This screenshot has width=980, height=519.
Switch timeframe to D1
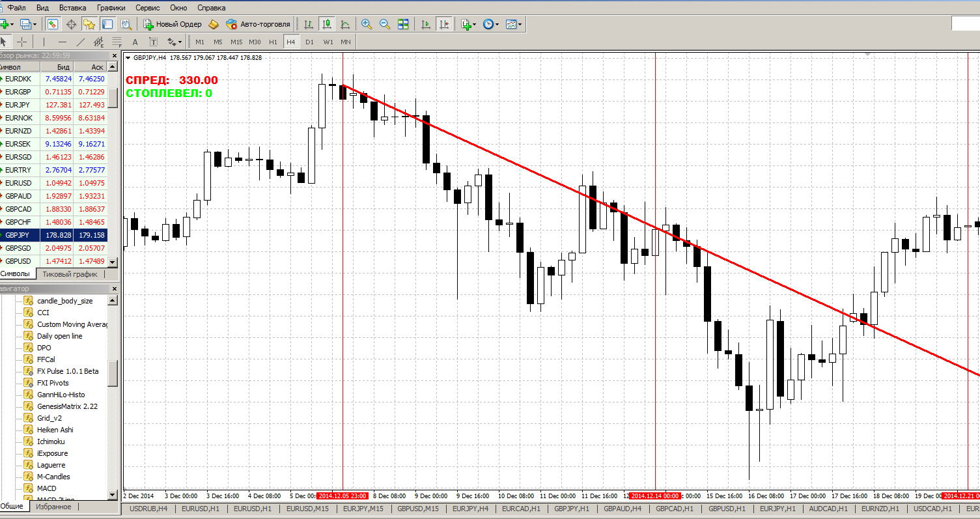(x=309, y=42)
